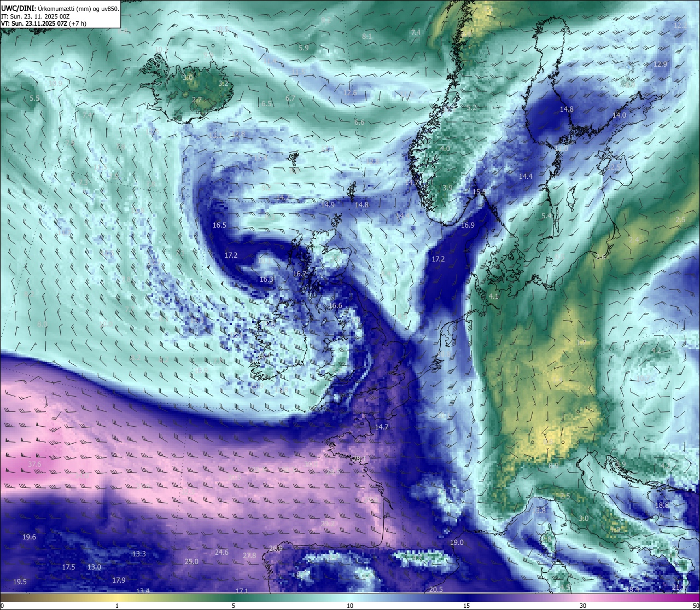Select the 16.7 value label
The height and width of the screenshot is (610, 700).
(299, 274)
